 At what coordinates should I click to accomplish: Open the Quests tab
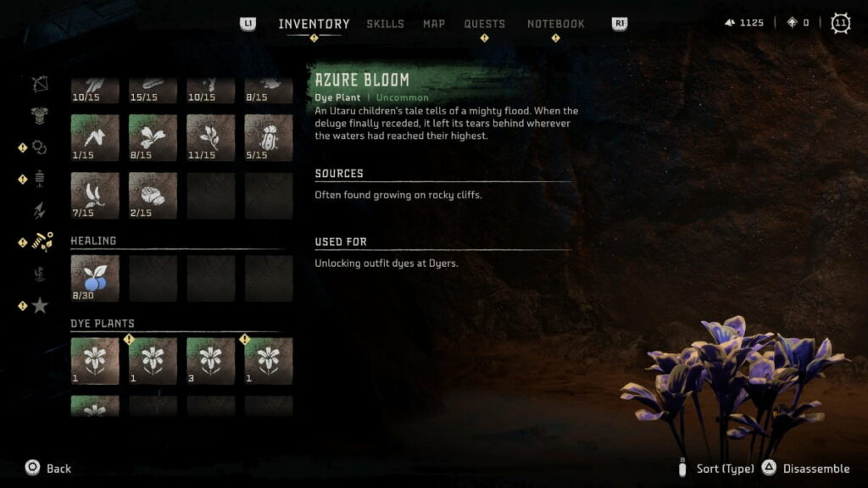point(484,24)
